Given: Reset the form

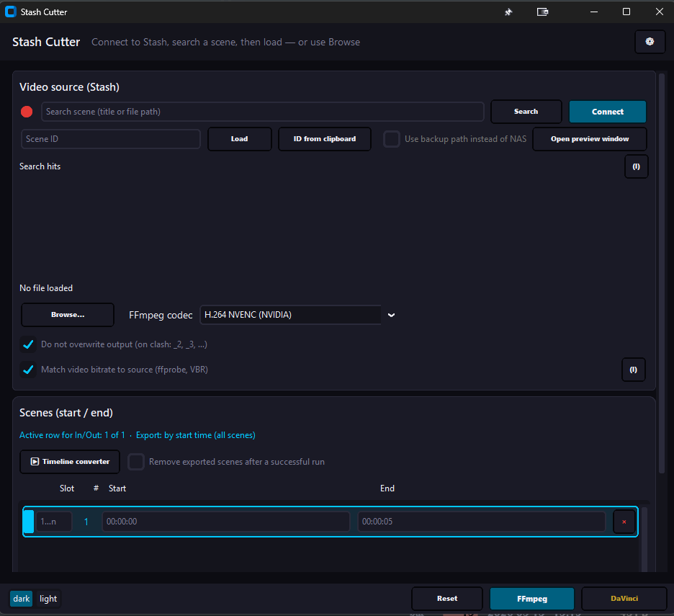Looking at the screenshot, I should 447,599.
